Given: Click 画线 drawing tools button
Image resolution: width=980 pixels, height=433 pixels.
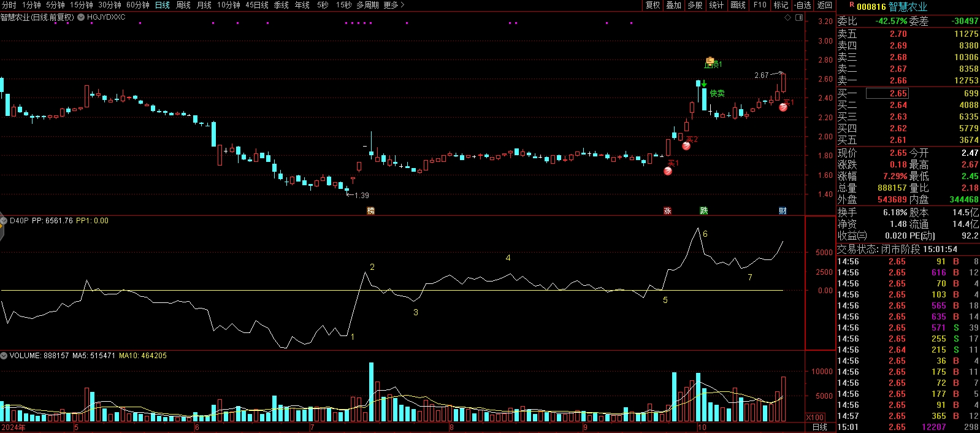Looking at the screenshot, I should [738, 5].
